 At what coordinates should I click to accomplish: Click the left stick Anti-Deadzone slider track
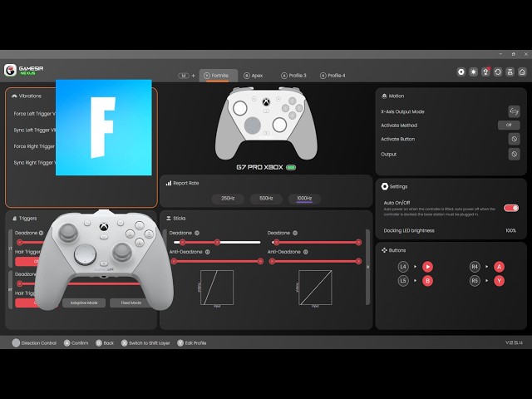(217, 261)
